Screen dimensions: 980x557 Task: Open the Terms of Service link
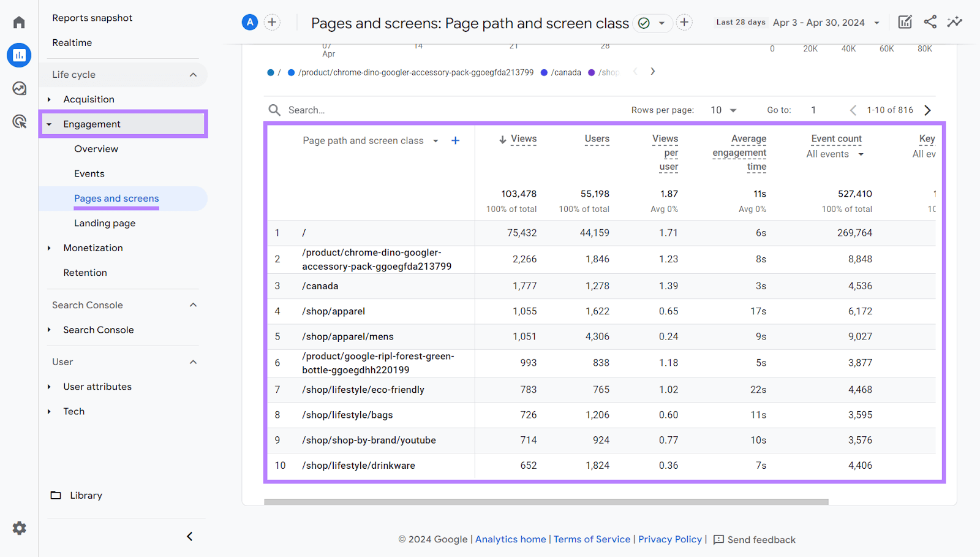click(x=592, y=539)
